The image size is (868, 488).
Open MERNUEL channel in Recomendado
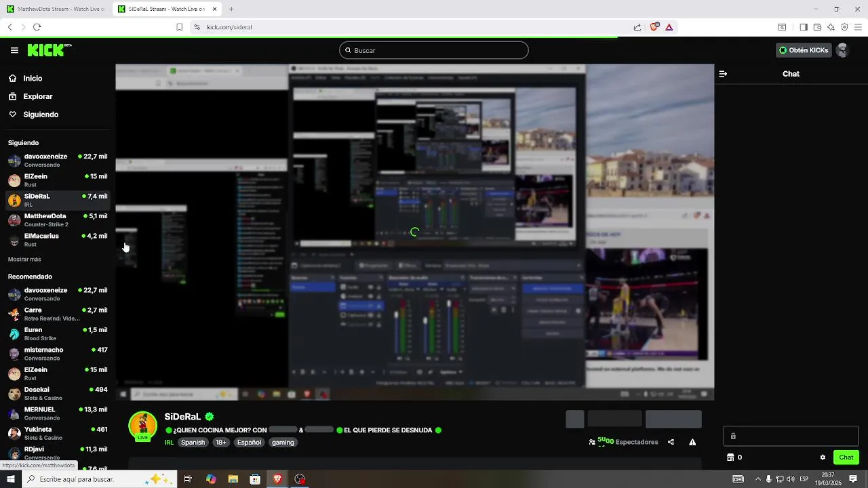[58, 413]
